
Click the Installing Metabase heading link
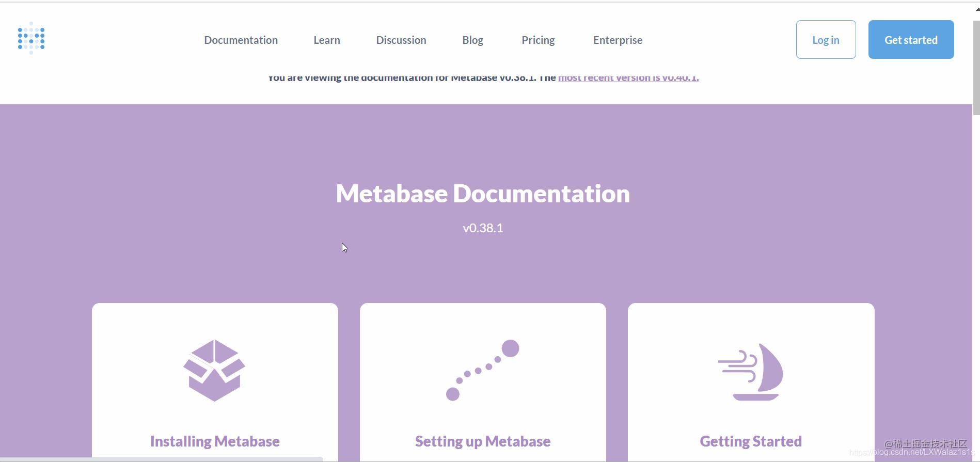click(214, 441)
